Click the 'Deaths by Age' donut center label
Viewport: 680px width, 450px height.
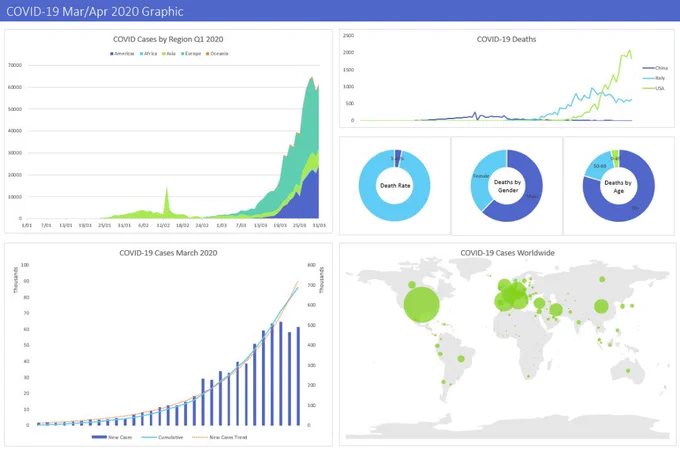coord(618,186)
